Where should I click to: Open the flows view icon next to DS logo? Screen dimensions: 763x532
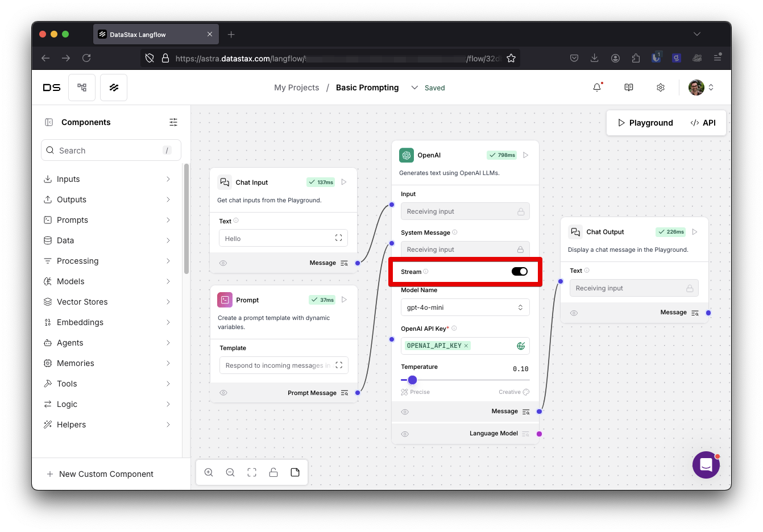[81, 87]
